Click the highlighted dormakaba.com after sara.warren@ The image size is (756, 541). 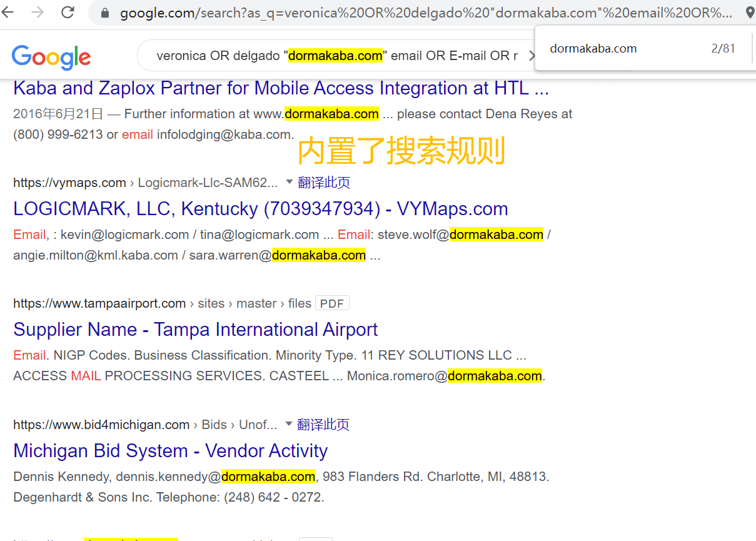click(x=319, y=255)
